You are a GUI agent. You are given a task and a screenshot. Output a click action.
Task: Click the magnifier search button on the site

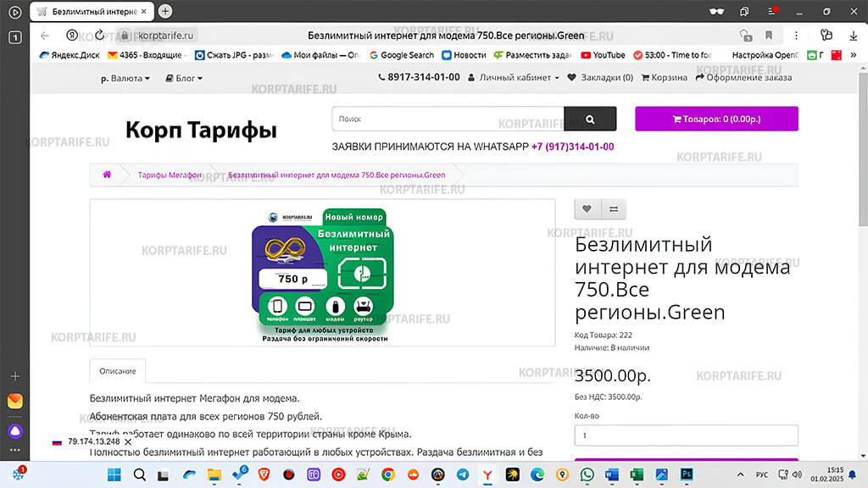590,119
